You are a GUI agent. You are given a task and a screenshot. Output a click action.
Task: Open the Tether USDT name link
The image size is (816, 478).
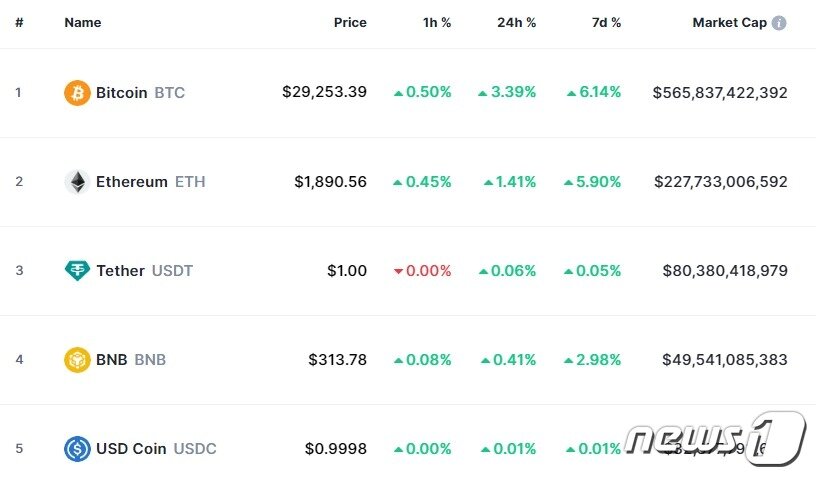(x=144, y=270)
